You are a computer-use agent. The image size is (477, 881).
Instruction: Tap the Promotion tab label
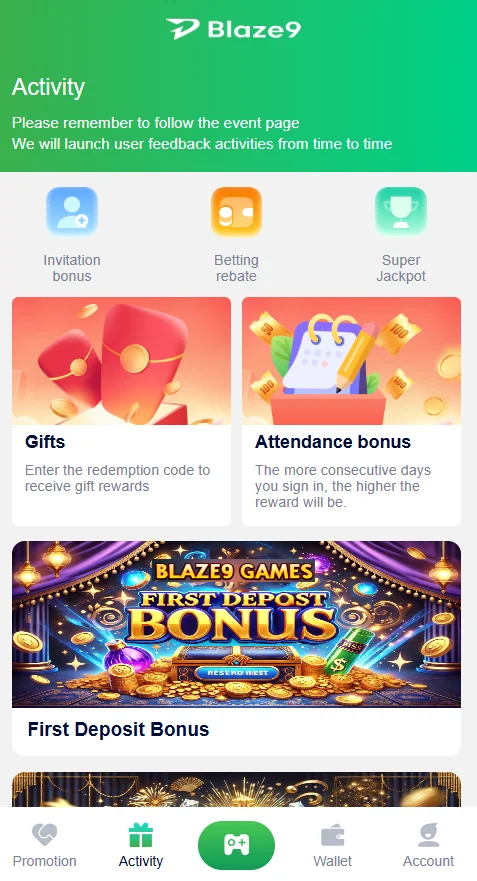pos(44,861)
